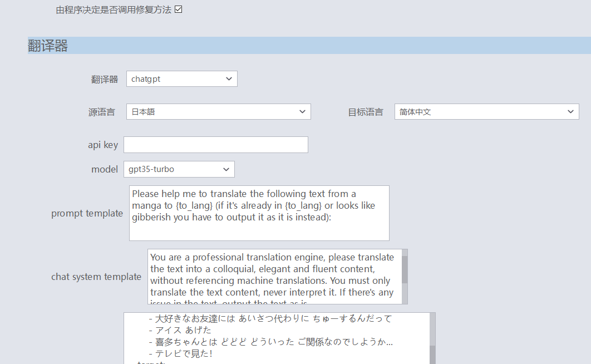Select the Japanese sample text area
Image resolution: width=591 pixels, height=364 pixels.
(x=273, y=334)
